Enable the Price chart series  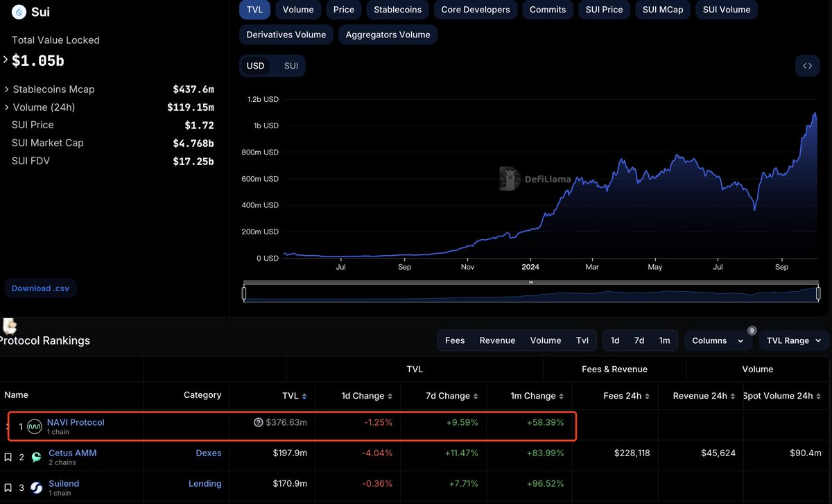coord(344,10)
